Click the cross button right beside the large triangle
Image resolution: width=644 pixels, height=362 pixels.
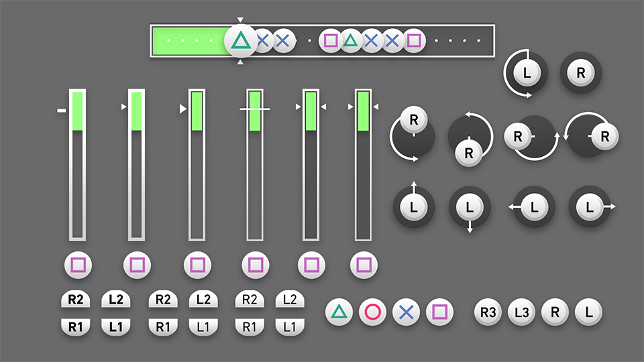point(263,41)
